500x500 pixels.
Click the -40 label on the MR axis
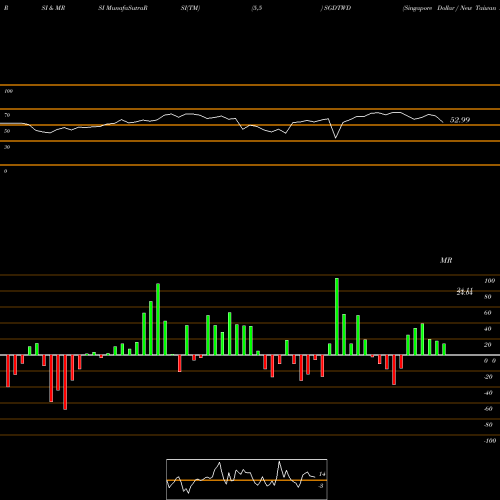pos(488,393)
